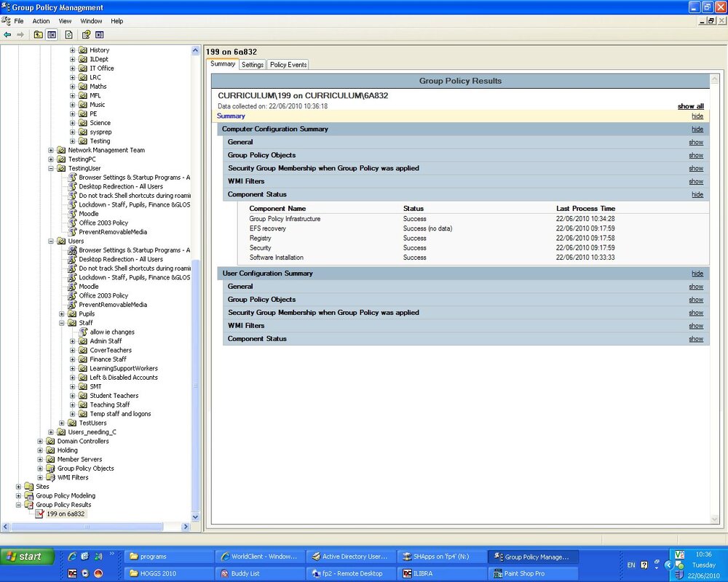
Task: Toggle the Show/Hide Console Tree icon
Action: click(x=52, y=35)
